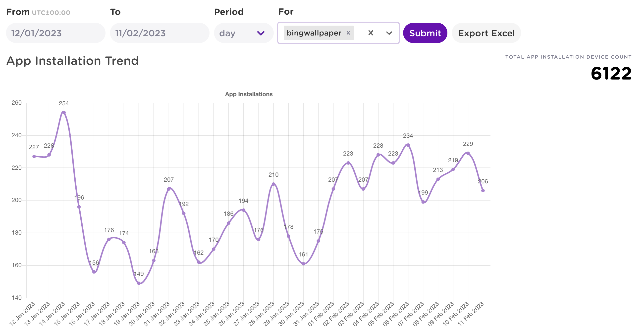This screenshot has height=332, width=644.
Task: Click the App Installations chart title
Action: coord(249,94)
